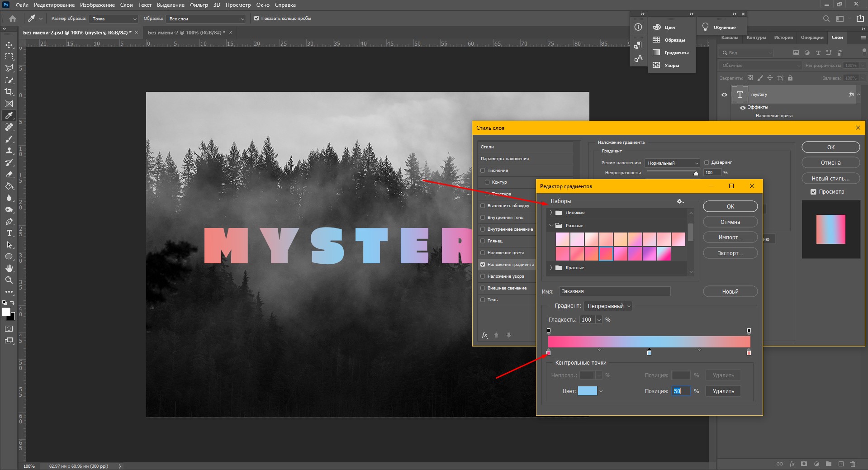Viewport: 868px width, 470px height.
Task: Select the Crop tool
Action: coord(9,92)
